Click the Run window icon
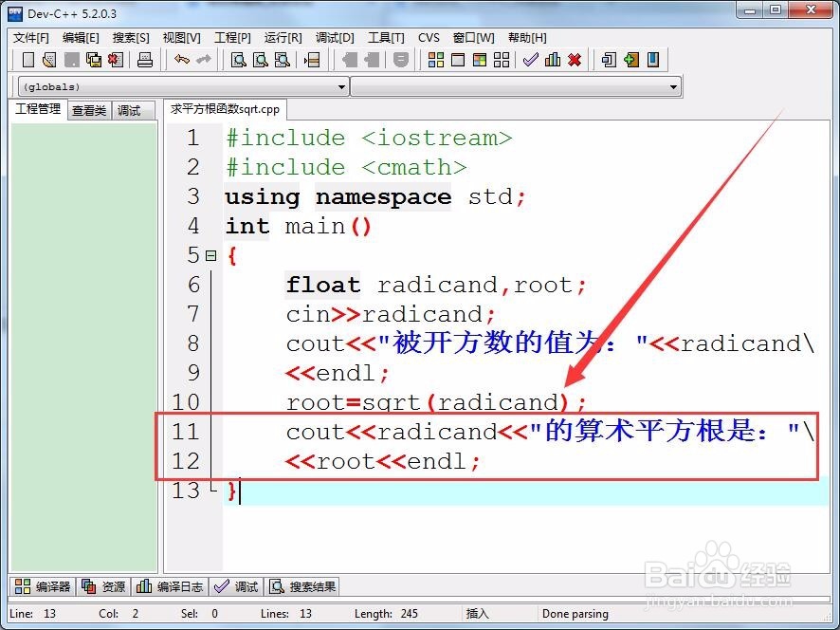 (458, 60)
